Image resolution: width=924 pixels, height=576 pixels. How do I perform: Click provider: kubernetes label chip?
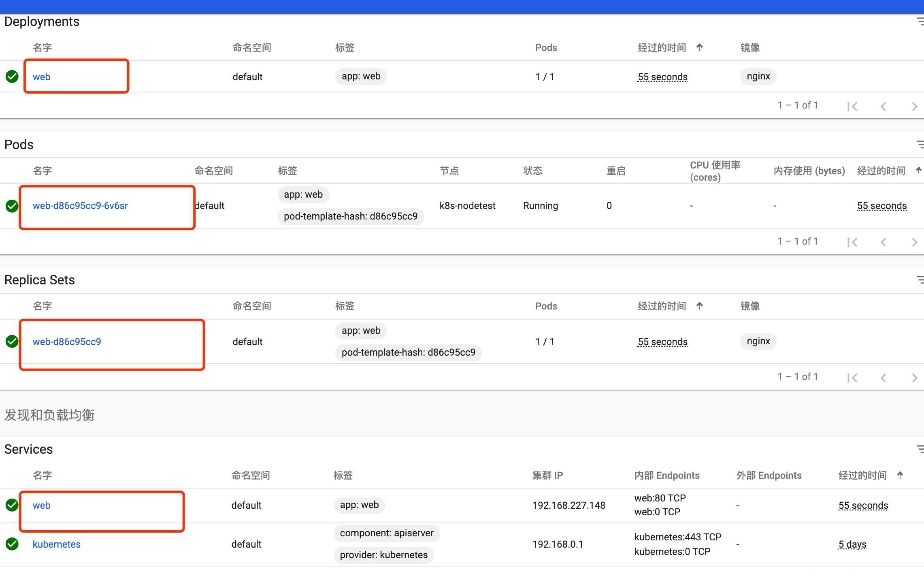pos(383,555)
